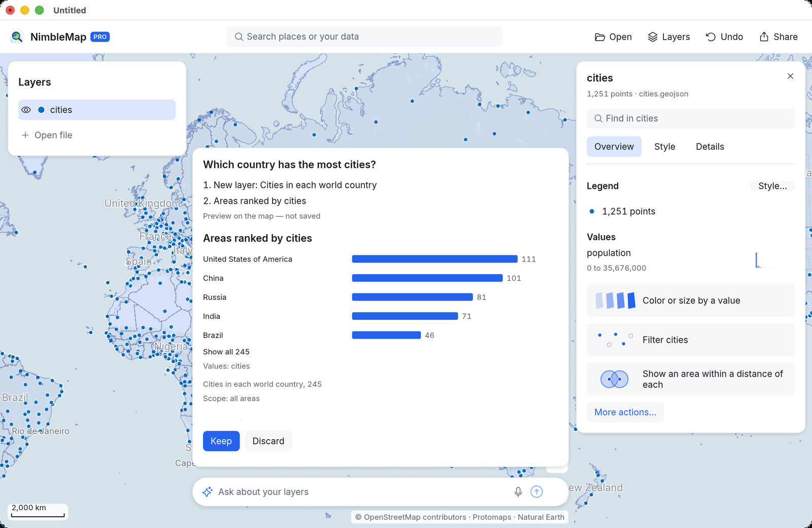The width and height of the screenshot is (812, 528).
Task: Open More actions... link
Action: (625, 412)
